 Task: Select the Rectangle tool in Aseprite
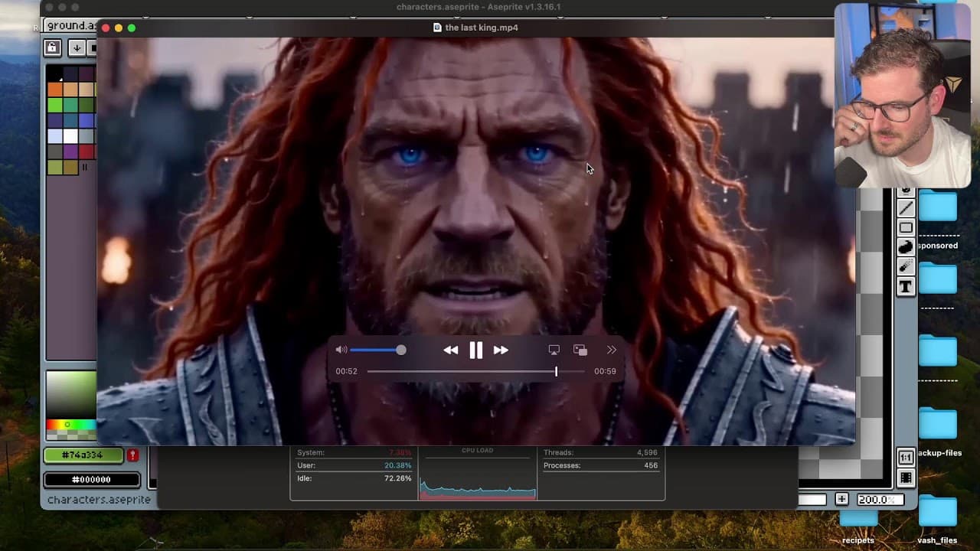(x=906, y=228)
